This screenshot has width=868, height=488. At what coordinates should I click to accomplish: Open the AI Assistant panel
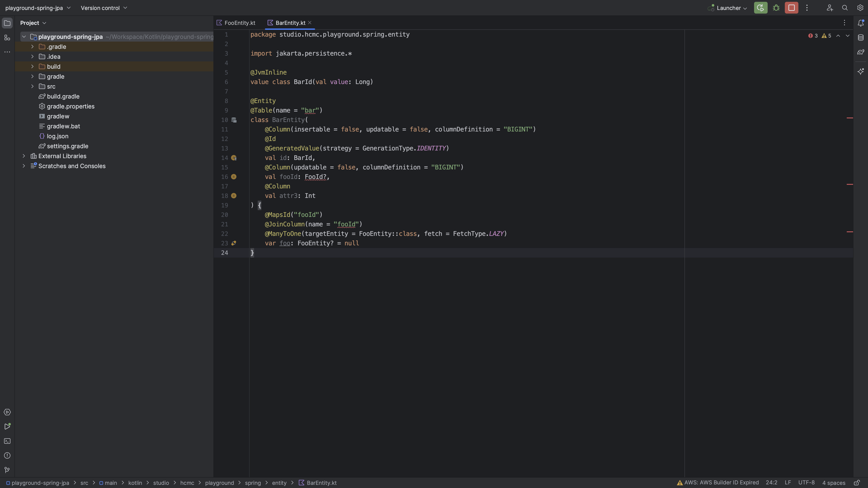[861, 71]
